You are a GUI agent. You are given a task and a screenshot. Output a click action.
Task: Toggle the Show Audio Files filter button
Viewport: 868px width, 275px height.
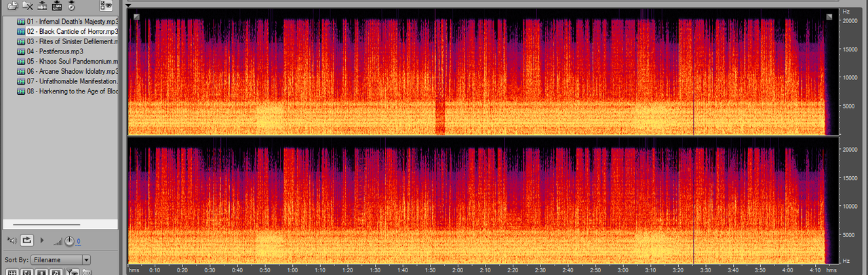pos(12,272)
